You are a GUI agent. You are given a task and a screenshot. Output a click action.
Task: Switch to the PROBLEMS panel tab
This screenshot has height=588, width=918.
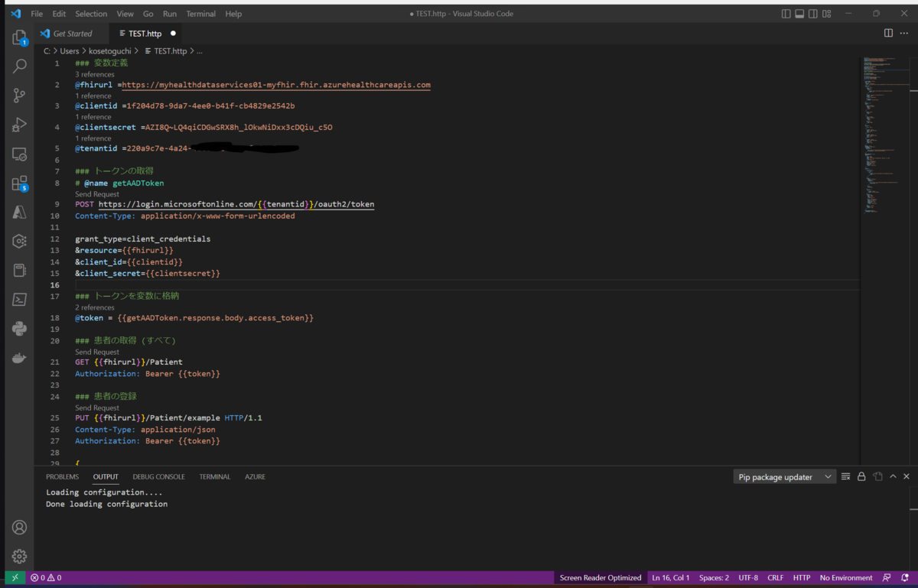(x=62, y=476)
